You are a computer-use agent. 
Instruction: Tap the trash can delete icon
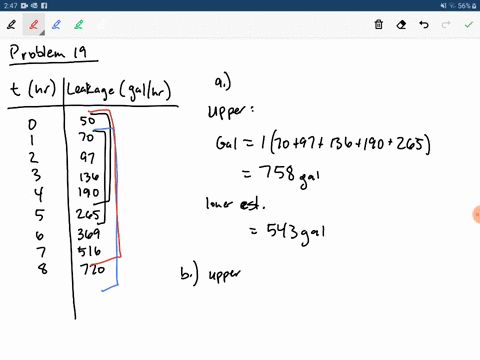pyautogui.click(x=378, y=25)
